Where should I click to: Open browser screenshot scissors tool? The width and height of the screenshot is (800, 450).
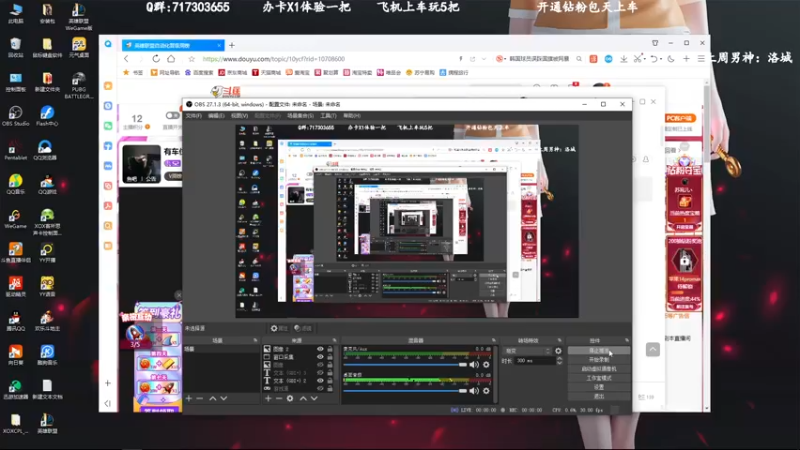click(x=637, y=59)
